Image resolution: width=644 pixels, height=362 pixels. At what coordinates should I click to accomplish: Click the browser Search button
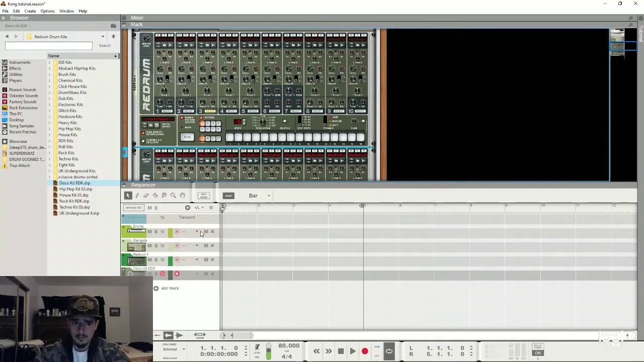[105, 46]
